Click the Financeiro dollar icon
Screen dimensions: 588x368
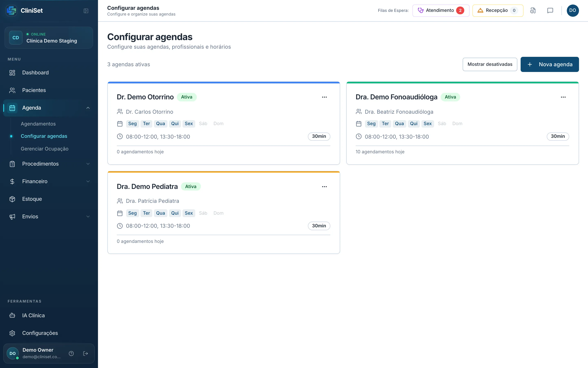(12, 182)
